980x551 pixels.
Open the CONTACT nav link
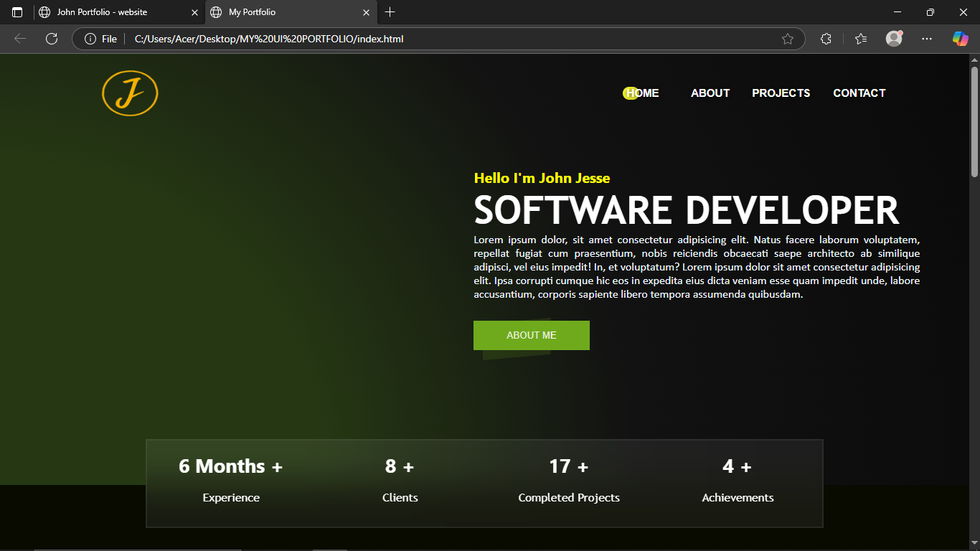pos(859,93)
